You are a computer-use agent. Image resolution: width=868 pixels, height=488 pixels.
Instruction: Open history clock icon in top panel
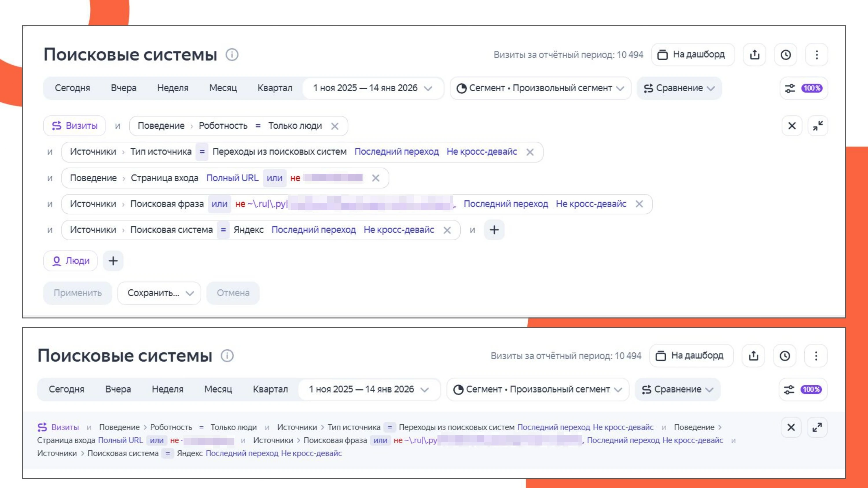786,55
